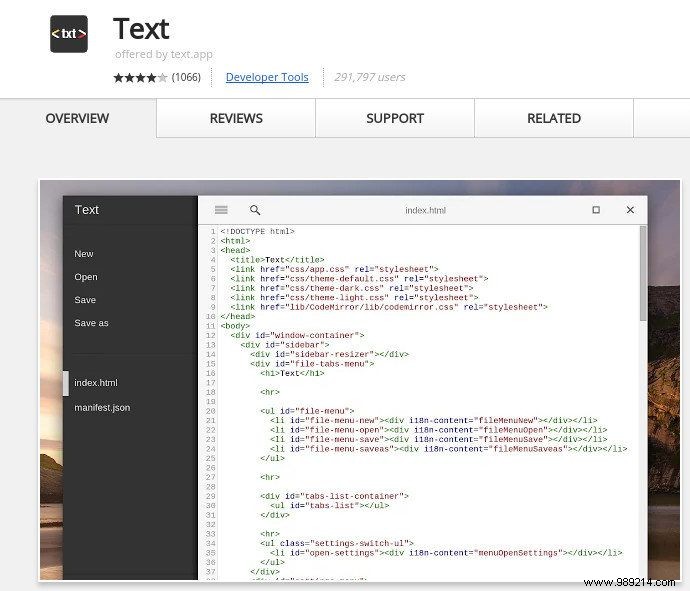This screenshot has height=591, width=690.
Task: Click the search magnifier icon
Action: click(255, 210)
